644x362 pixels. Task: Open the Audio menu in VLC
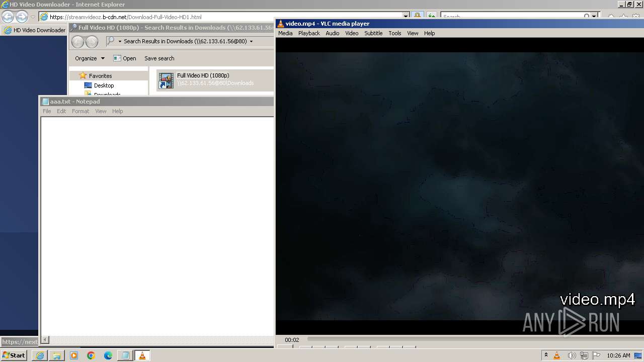point(333,33)
